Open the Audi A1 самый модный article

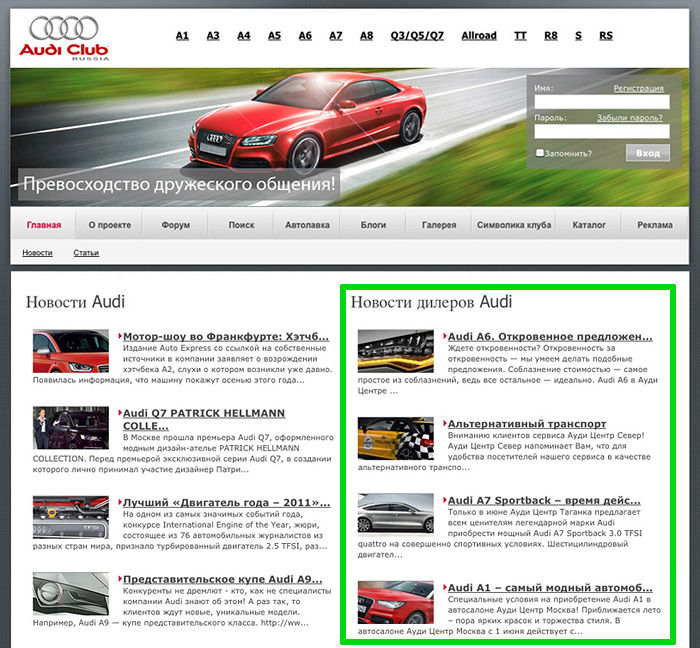550,588
